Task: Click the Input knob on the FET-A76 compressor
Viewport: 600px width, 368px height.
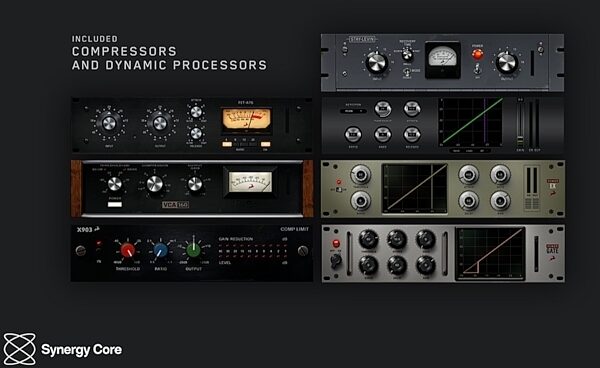Action: click(x=109, y=124)
